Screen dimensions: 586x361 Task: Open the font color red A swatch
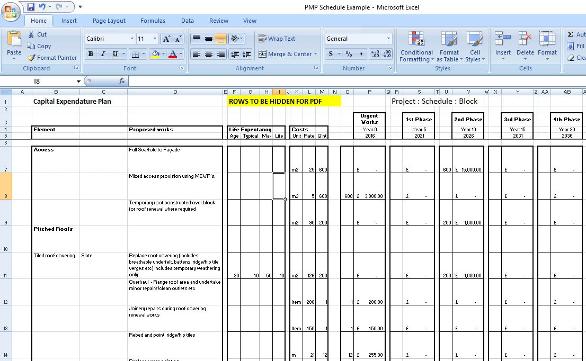172,55
